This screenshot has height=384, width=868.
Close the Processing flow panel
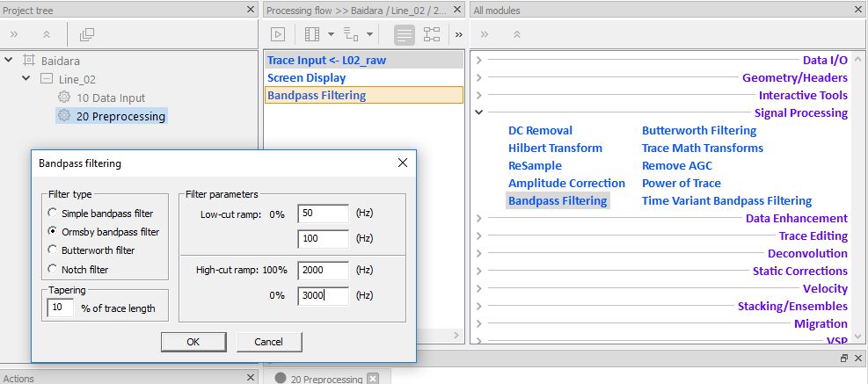coord(458,10)
